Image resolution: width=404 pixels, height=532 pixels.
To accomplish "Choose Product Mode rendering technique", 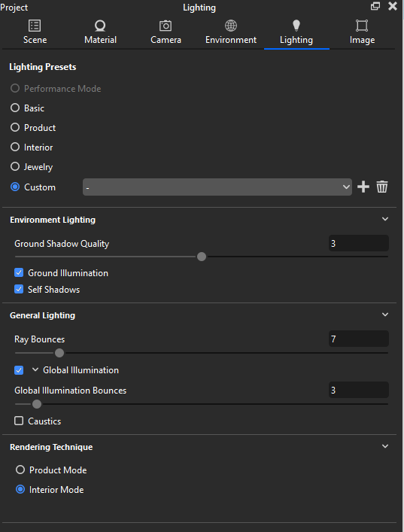I will pos(20,470).
